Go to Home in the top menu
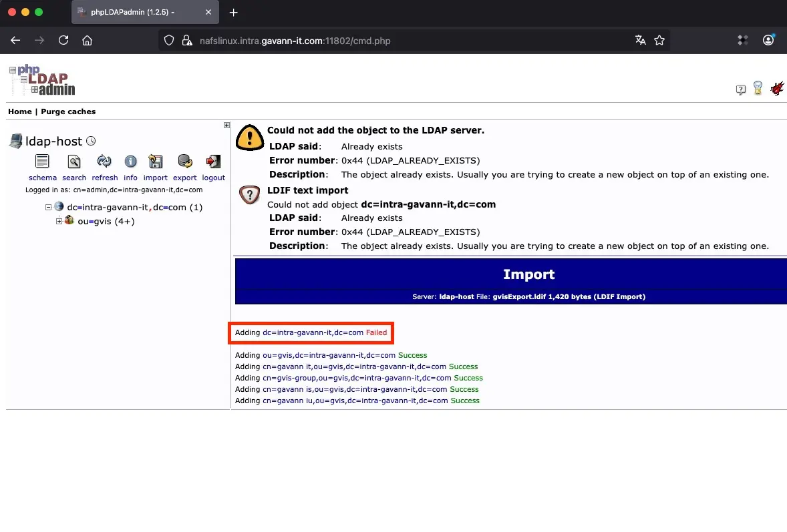787x532 pixels. coord(19,111)
